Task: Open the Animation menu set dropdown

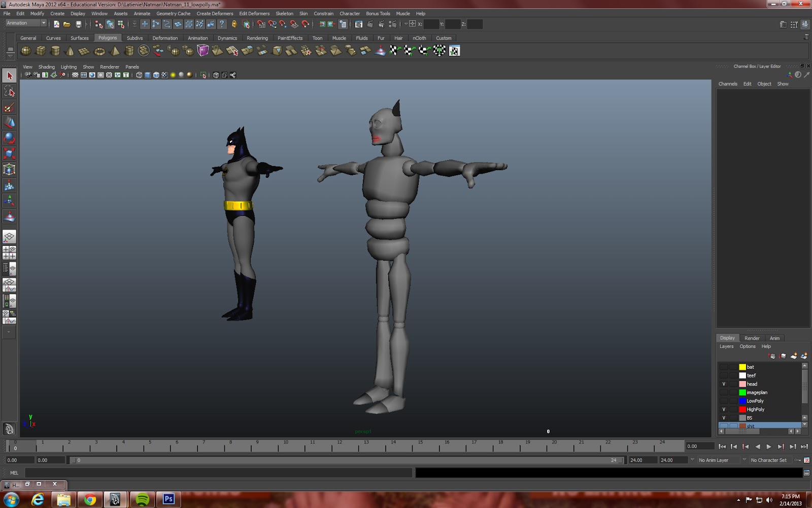Action: point(25,23)
